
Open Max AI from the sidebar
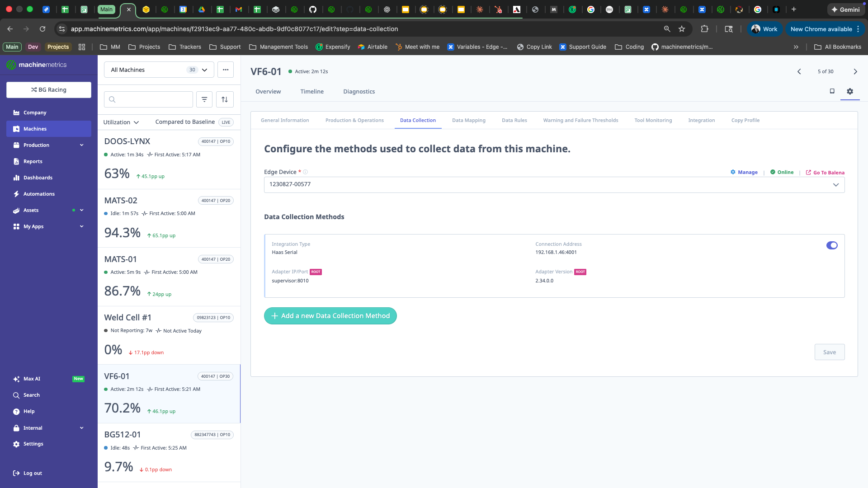32,379
